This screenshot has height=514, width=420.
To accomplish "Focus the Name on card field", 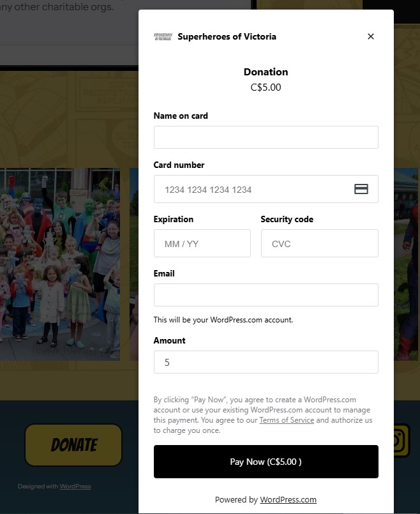I will 266,137.
